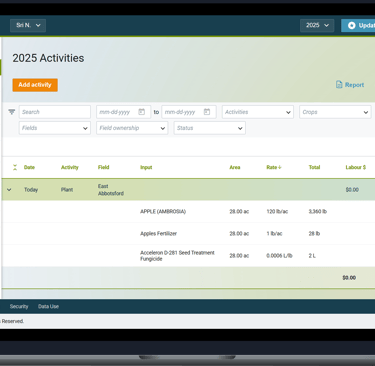Sort by the Area column header

235,167
